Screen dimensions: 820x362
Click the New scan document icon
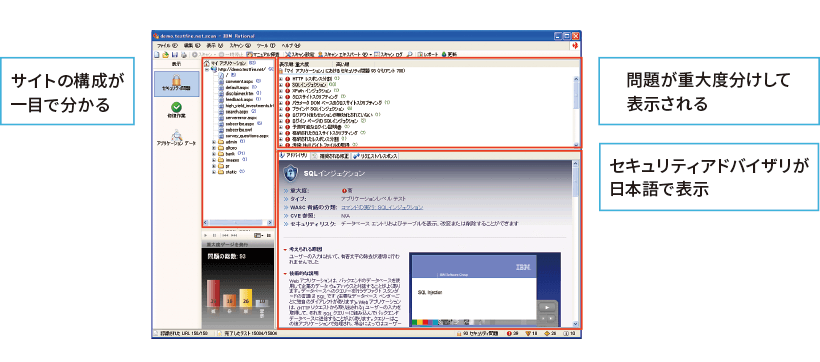click(156, 54)
